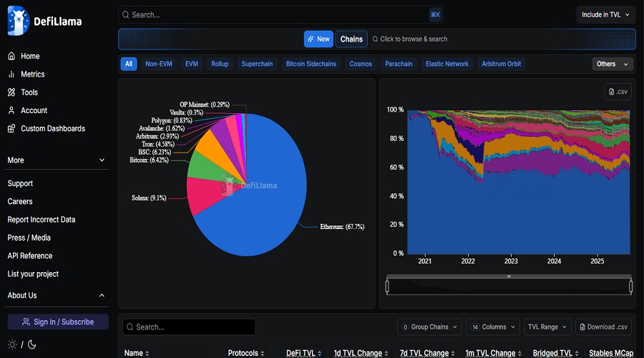Screen dimensions: 644x358
Task: Open the API Reference link
Action: 30,256
